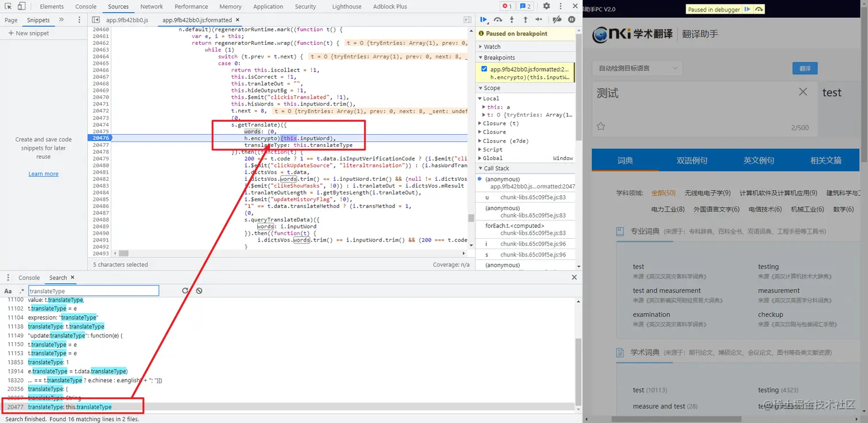Screen dimensions: 868x423
Task: Click the blue messages count badge
Action: pyautogui.click(x=525, y=6)
